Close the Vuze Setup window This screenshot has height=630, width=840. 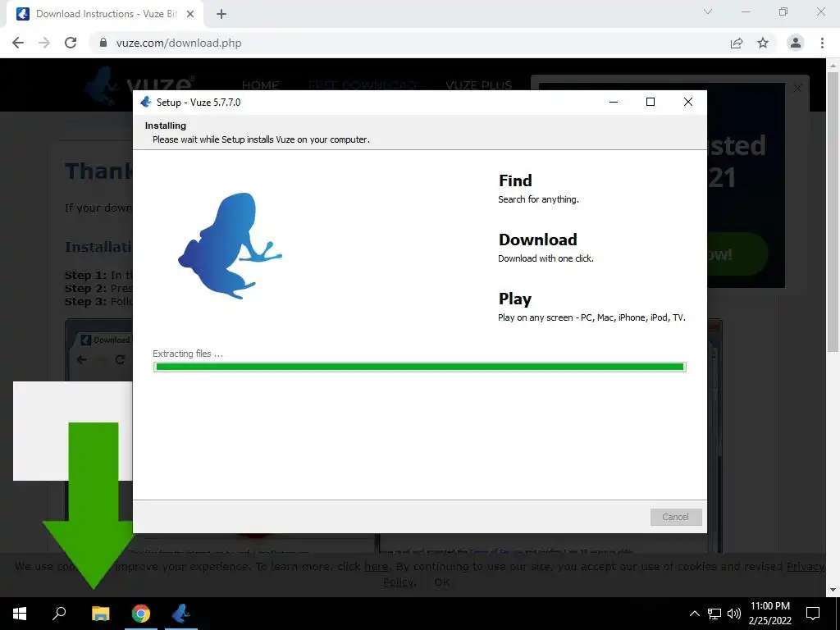[x=688, y=102]
